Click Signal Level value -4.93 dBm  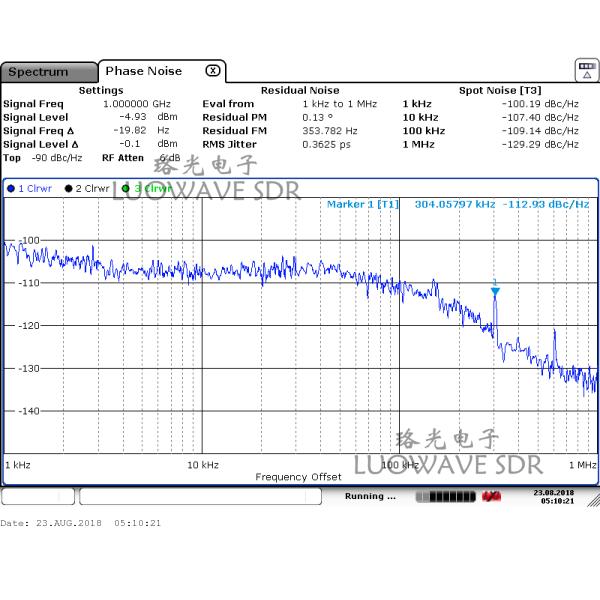click(148, 117)
